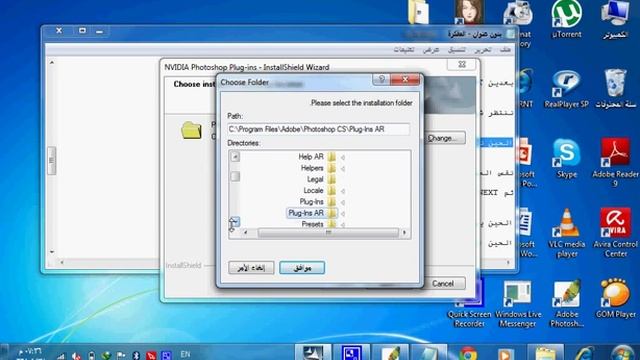Click the cancel (إلغاء الأمر) button
The image size is (640, 360).
(251, 268)
